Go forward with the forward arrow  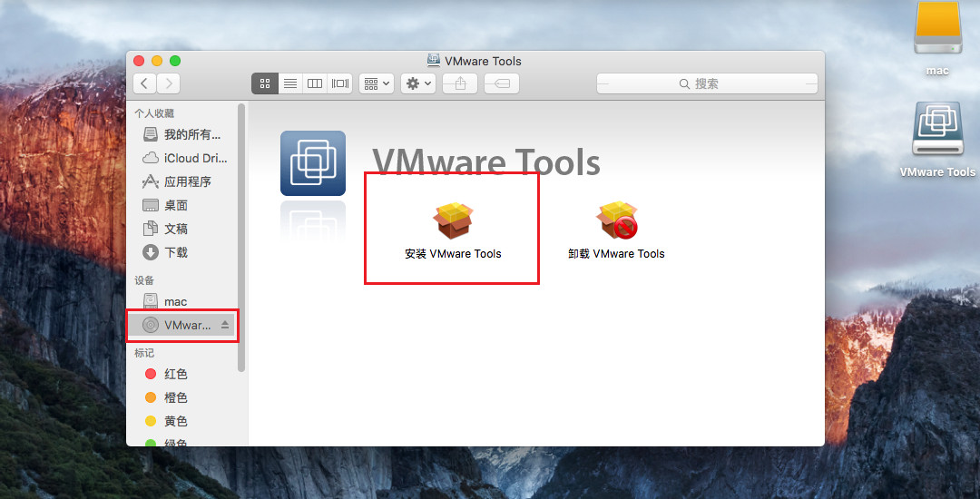click(x=168, y=83)
